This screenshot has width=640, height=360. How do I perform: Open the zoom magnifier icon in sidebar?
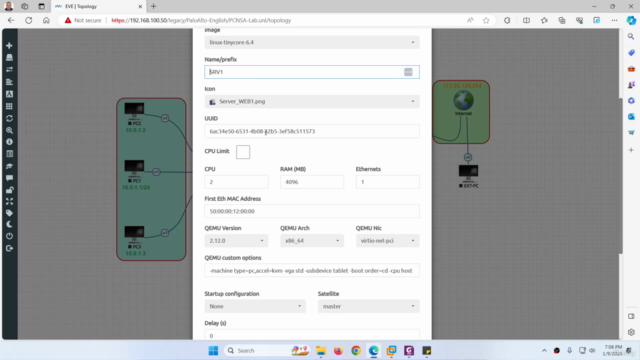pos(9,130)
